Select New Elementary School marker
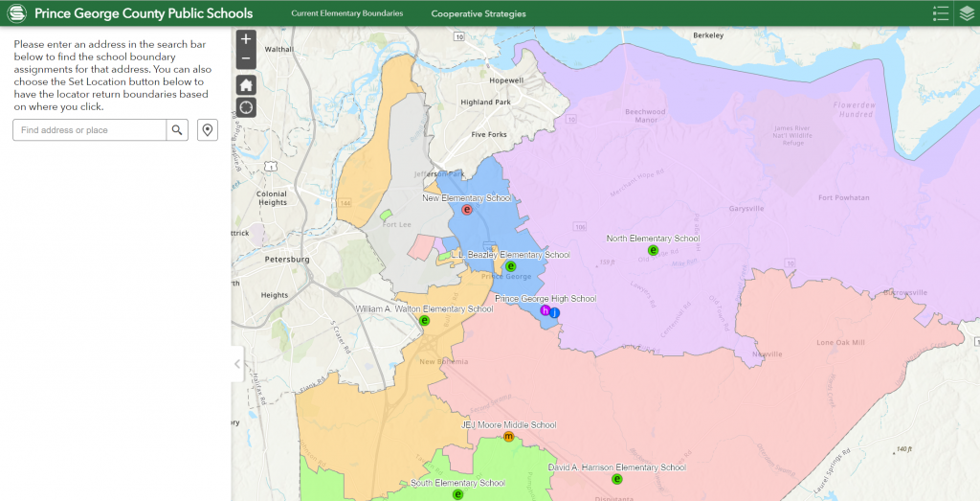The image size is (980, 501). (467, 210)
